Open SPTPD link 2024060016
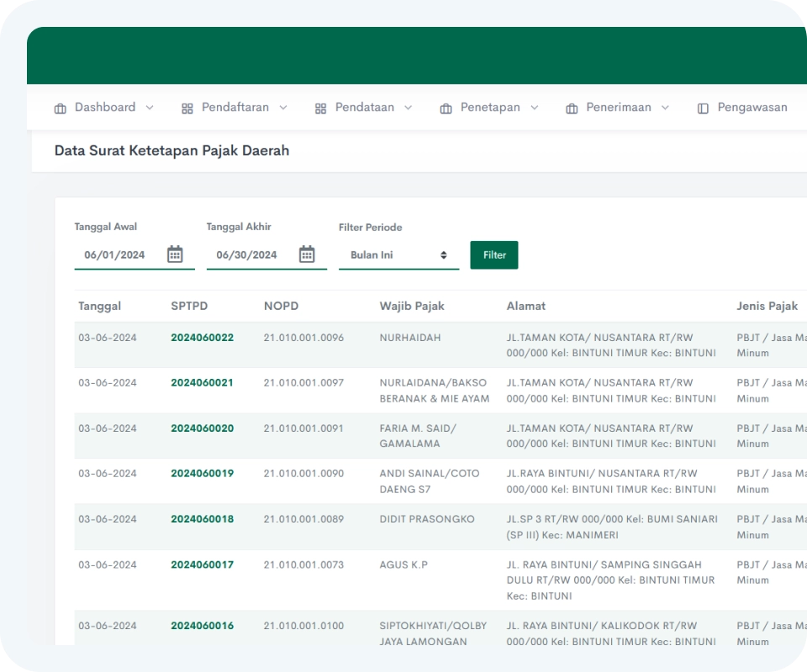This screenshot has height=672, width=807. (x=203, y=626)
